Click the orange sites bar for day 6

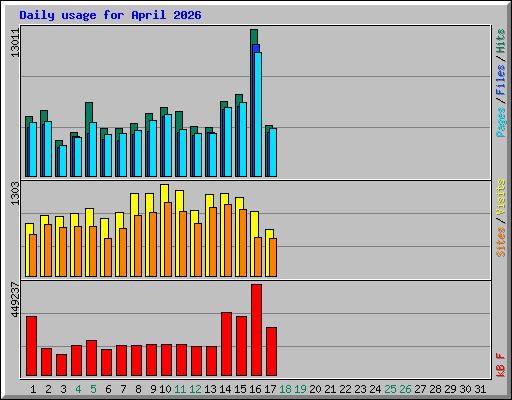pos(108,257)
